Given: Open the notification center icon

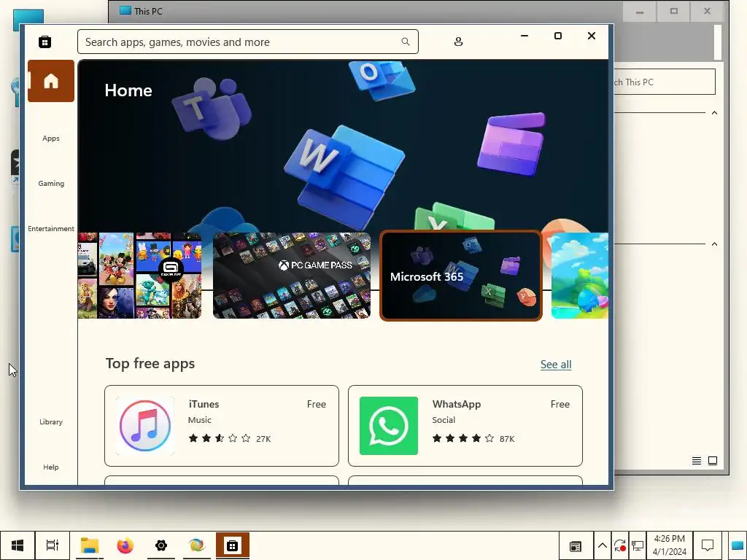Looking at the screenshot, I should (708, 545).
